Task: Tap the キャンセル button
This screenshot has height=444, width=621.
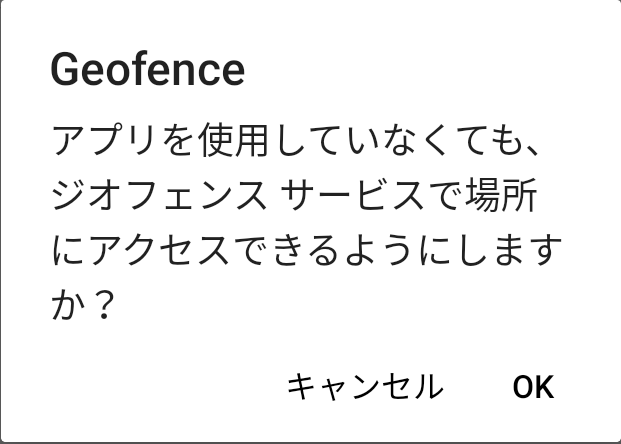Action: coord(365,386)
